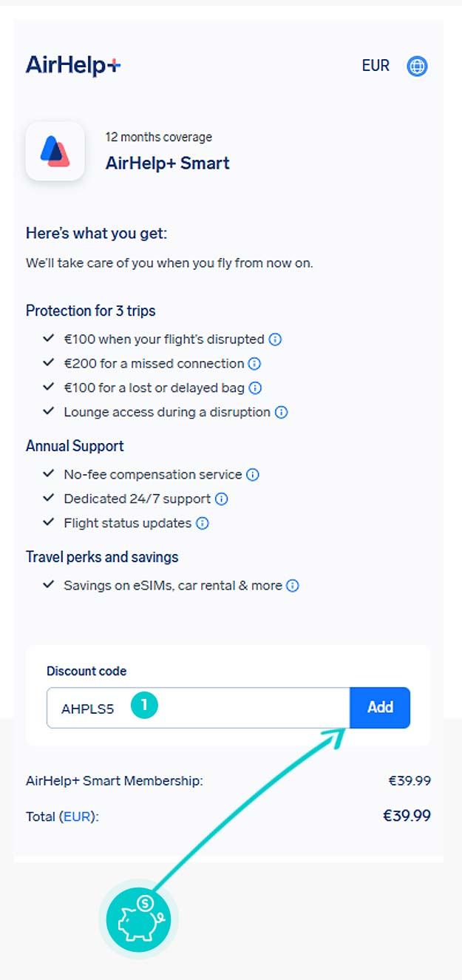Click the AirHelp+ logo
Image resolution: width=462 pixels, height=980 pixels.
[73, 66]
